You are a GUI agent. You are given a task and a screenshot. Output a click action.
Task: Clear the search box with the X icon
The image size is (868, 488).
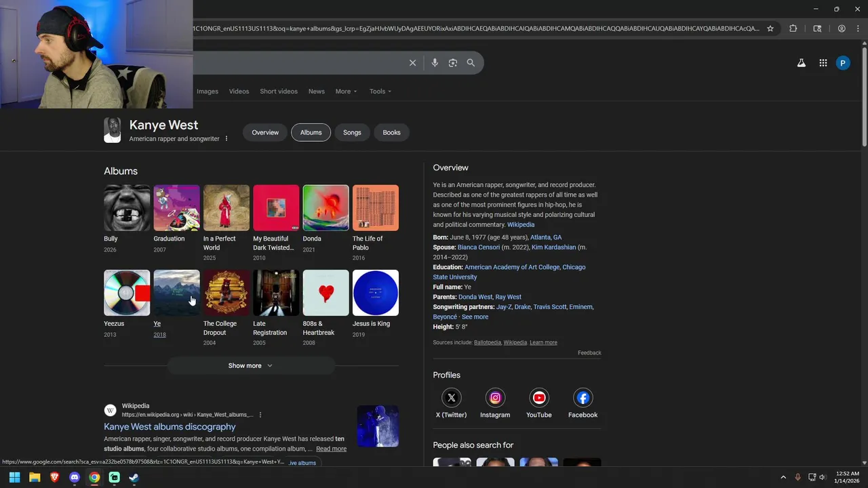pyautogui.click(x=412, y=63)
